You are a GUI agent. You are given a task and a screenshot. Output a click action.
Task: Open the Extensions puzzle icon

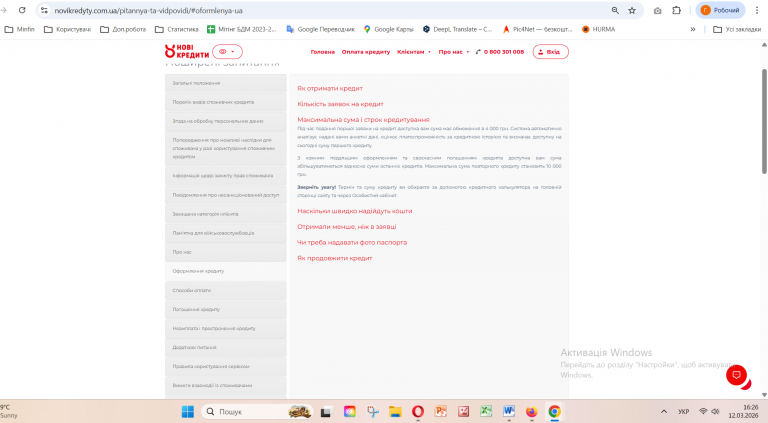[x=676, y=10]
